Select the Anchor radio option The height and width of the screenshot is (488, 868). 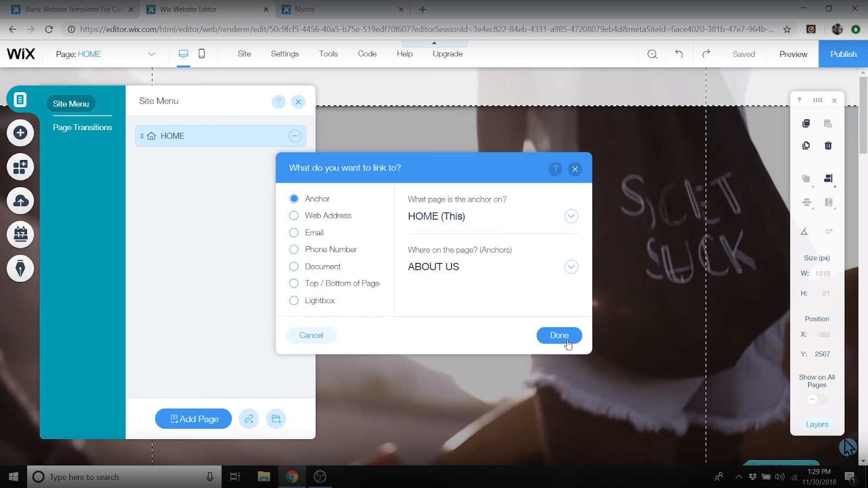[294, 199]
